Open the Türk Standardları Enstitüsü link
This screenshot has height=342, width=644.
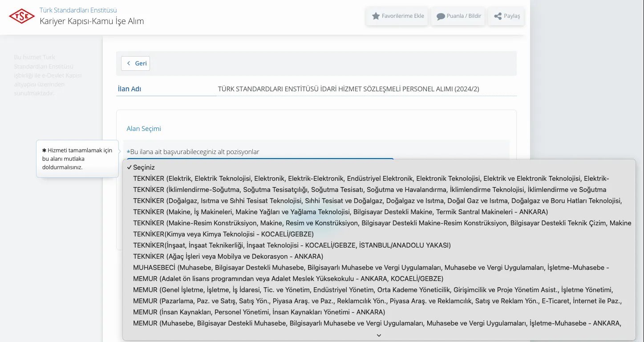[77, 10]
